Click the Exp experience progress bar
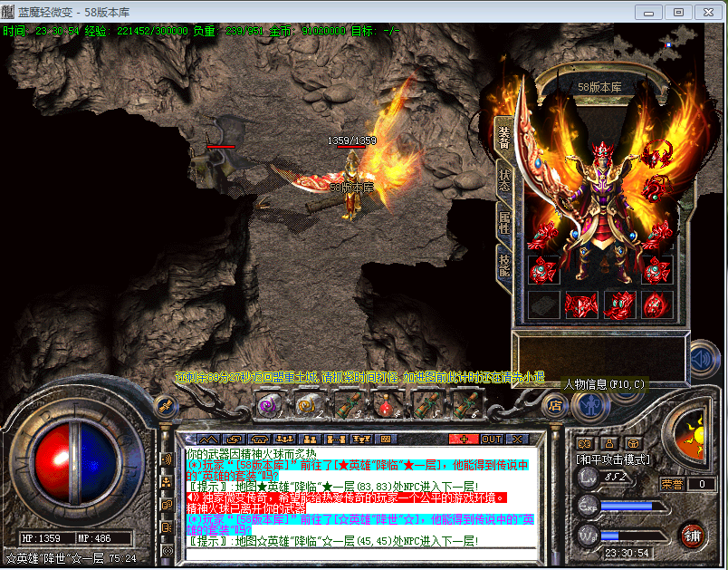The image size is (728, 570). 631,507
